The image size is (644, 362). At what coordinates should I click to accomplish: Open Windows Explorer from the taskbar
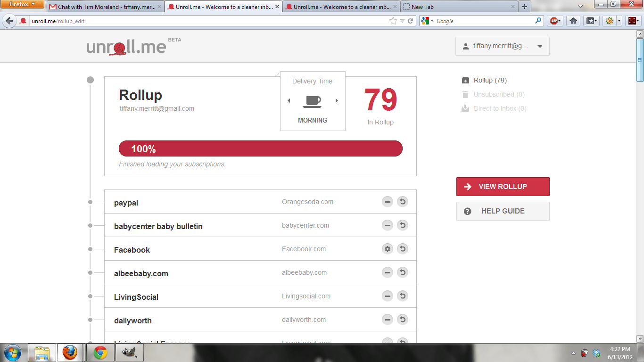[x=42, y=353]
